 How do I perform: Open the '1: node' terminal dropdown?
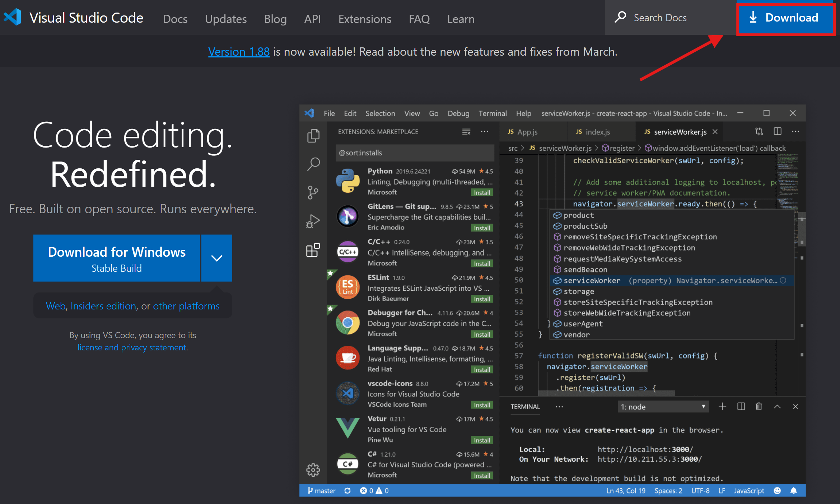click(x=663, y=407)
